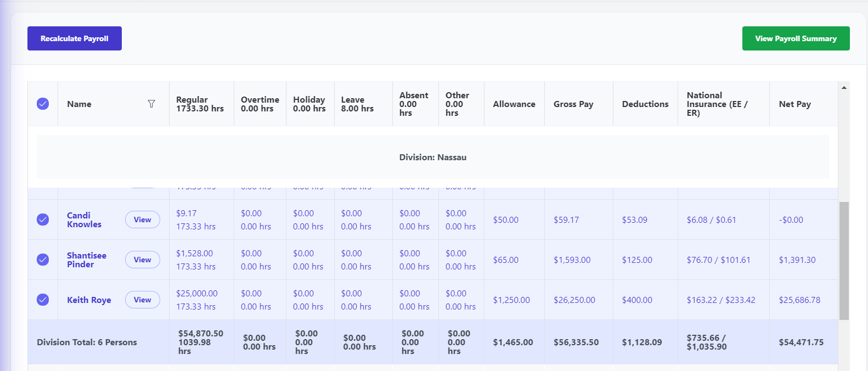Click the scrollbar up arrow

click(844, 87)
